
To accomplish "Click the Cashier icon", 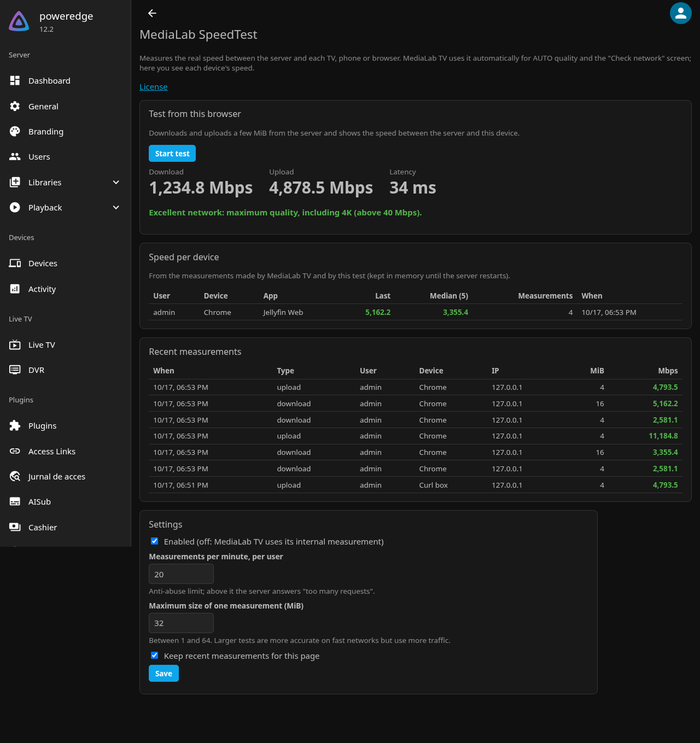I will (x=15, y=527).
